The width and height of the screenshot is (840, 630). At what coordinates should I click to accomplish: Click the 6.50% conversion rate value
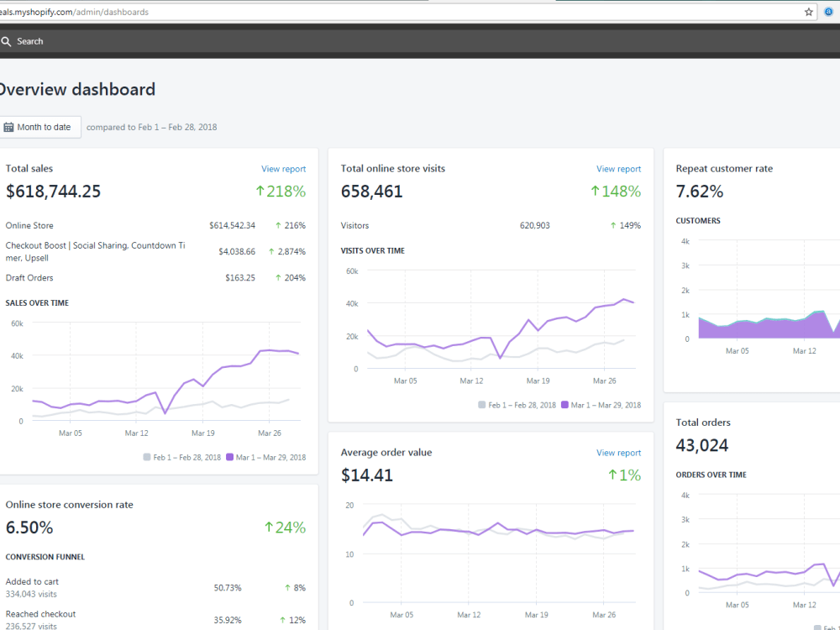pos(29,528)
